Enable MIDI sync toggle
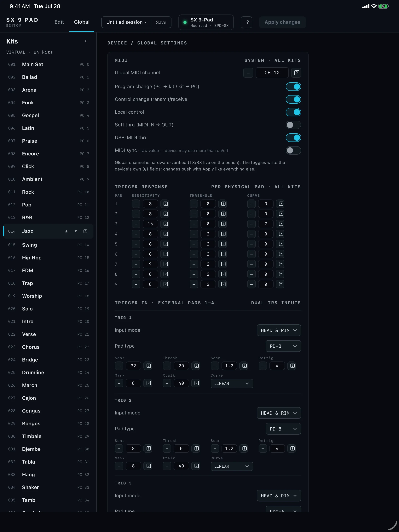This screenshot has height=532, width=399. point(293,150)
